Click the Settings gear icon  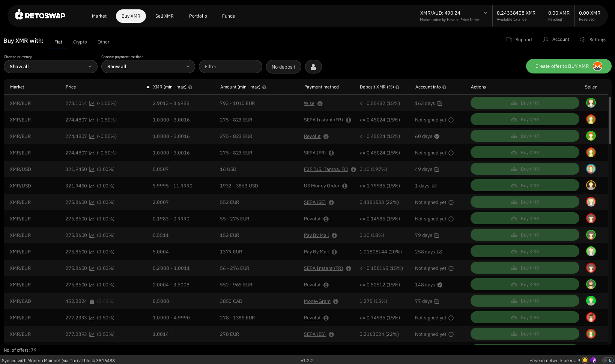tap(583, 39)
